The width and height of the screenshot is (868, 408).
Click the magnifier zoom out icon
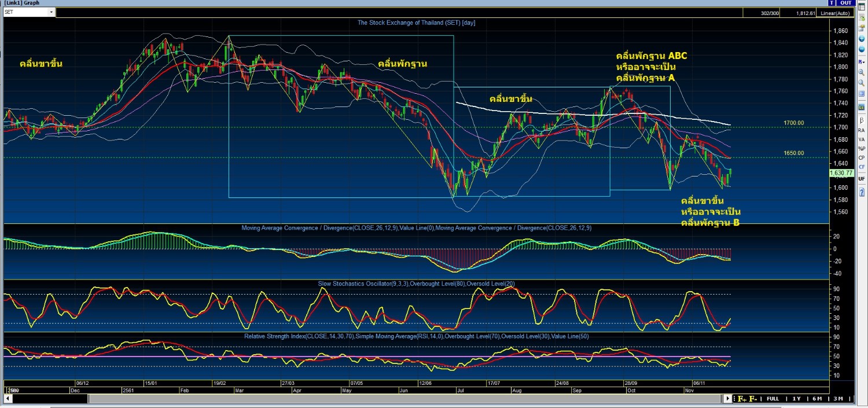(x=861, y=84)
